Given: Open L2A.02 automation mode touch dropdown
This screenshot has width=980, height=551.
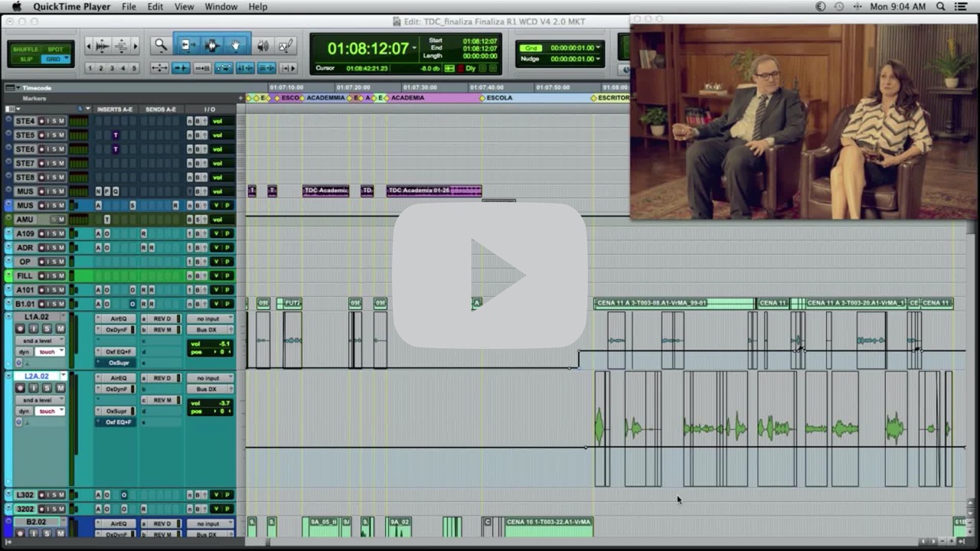Looking at the screenshot, I should tap(50, 411).
